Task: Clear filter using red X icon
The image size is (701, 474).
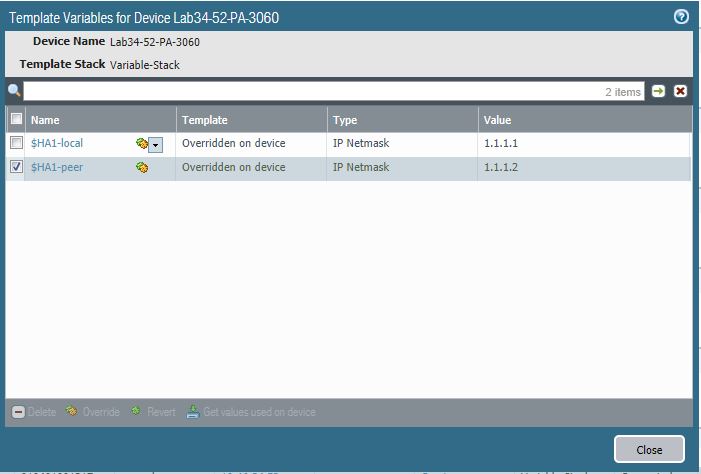Action: pyautogui.click(x=680, y=91)
